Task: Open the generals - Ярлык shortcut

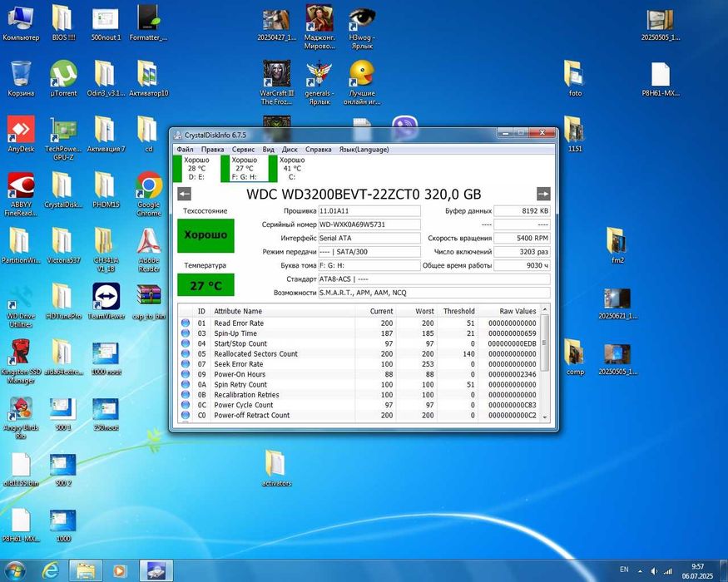Action: pyautogui.click(x=319, y=82)
